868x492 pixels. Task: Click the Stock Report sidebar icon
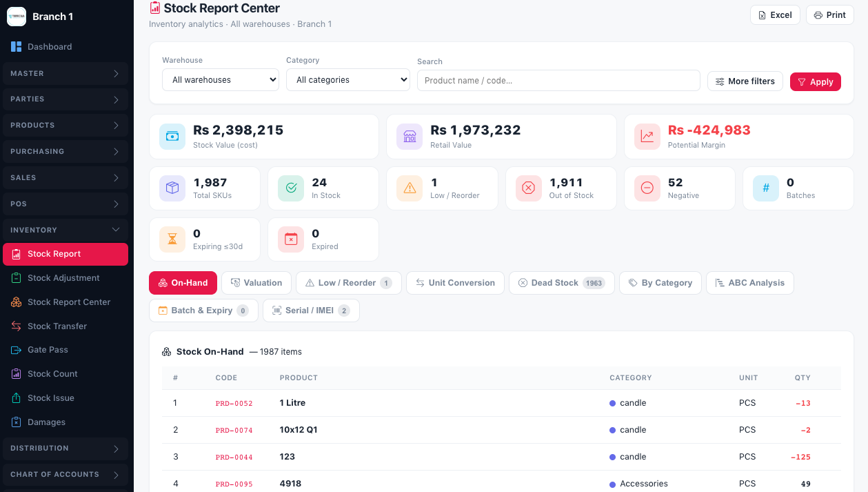coord(17,254)
